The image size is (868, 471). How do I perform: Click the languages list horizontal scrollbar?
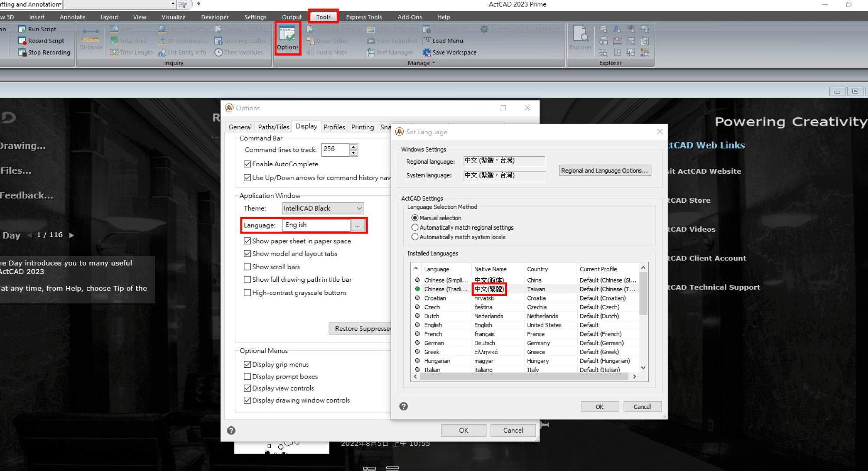coord(524,377)
